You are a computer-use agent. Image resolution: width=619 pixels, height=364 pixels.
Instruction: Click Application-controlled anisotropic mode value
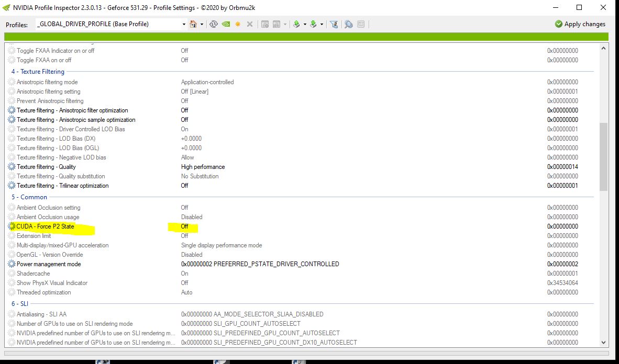coord(207,82)
